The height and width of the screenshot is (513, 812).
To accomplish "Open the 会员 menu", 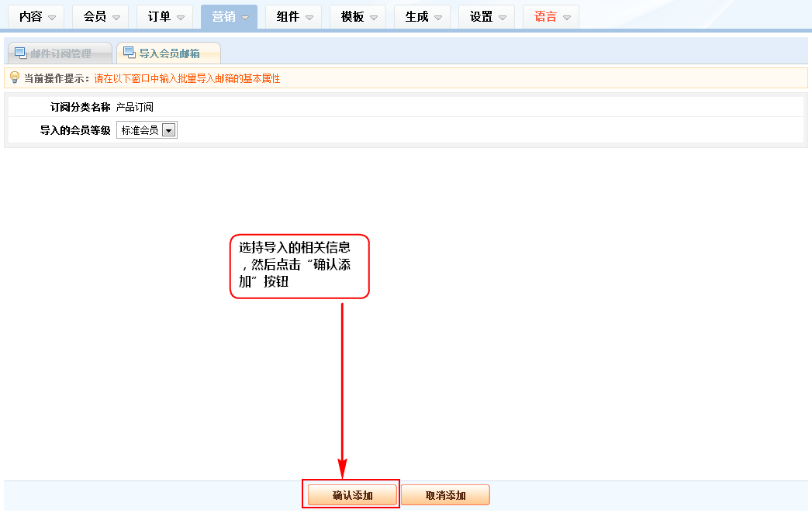I will pos(101,16).
